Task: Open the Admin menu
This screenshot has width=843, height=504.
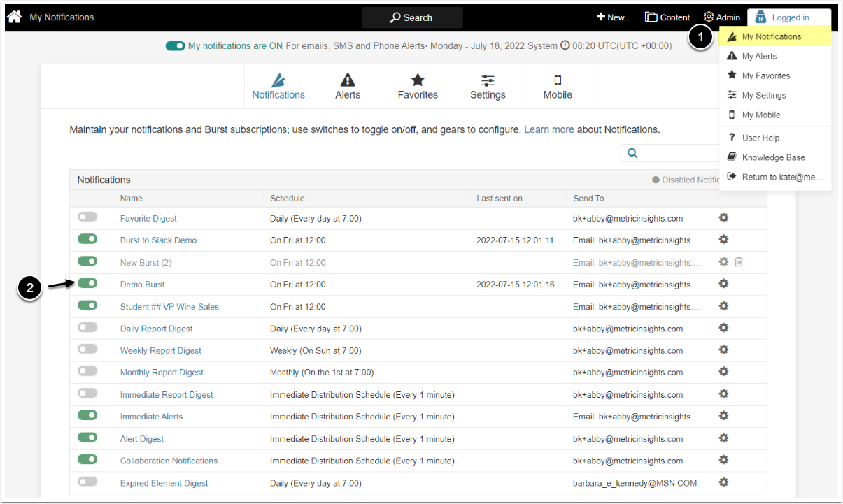Action: 721,17
